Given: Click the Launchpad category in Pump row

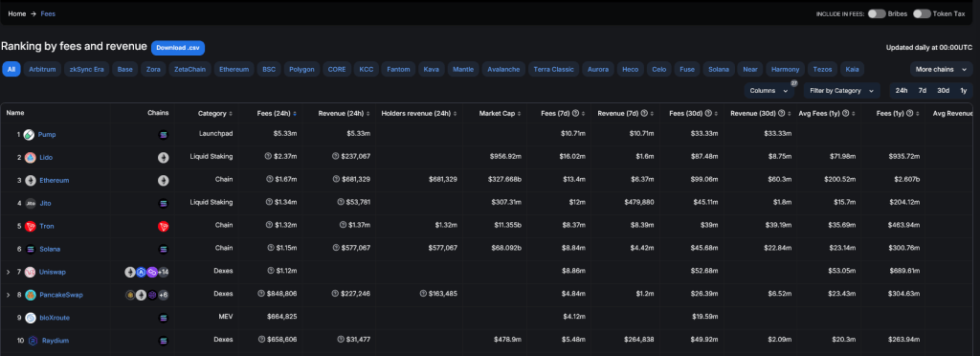Looking at the screenshot, I should pos(215,134).
